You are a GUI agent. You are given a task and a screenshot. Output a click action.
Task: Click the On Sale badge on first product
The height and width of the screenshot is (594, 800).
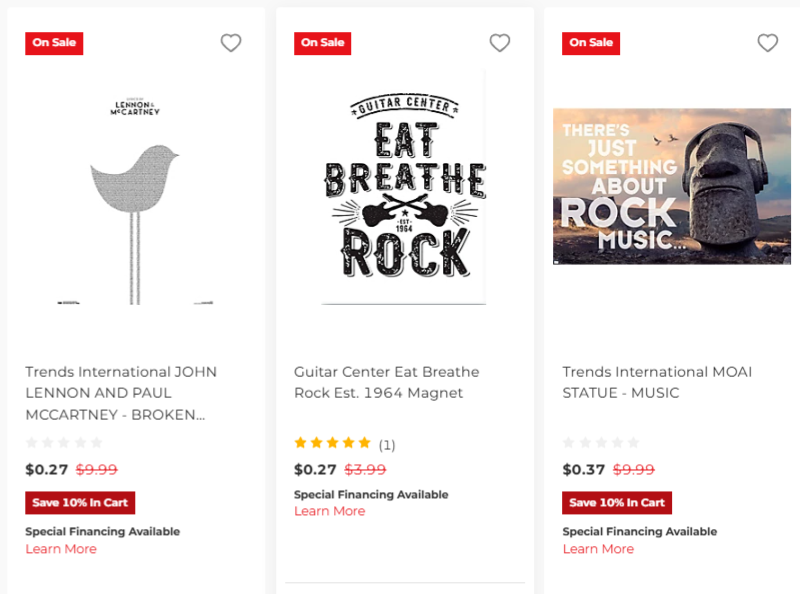click(54, 43)
